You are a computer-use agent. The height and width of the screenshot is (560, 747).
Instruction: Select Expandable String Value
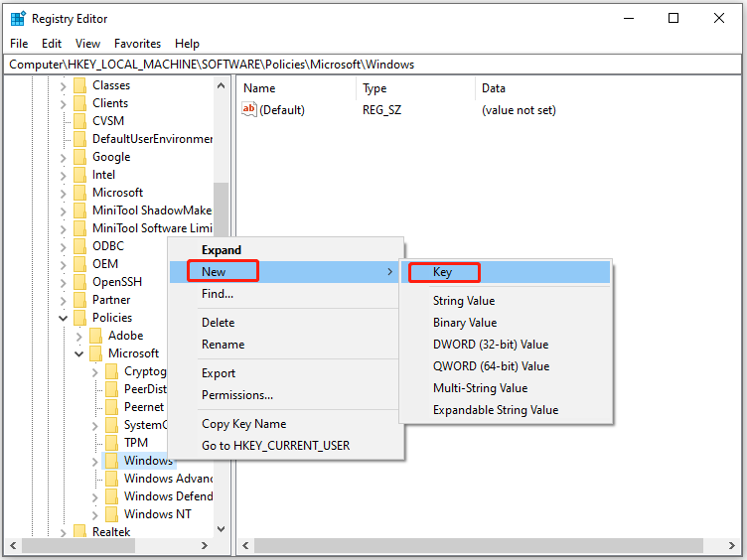coord(506,410)
